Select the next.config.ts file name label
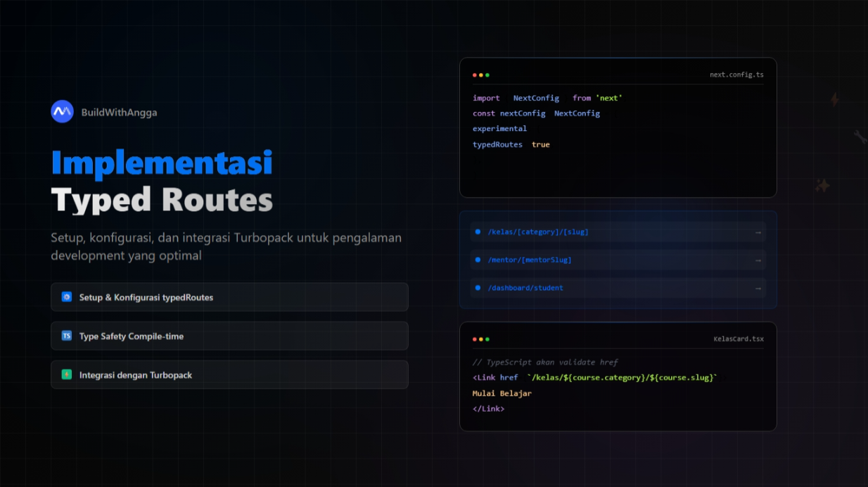Viewport: 868px width, 487px height. point(736,75)
